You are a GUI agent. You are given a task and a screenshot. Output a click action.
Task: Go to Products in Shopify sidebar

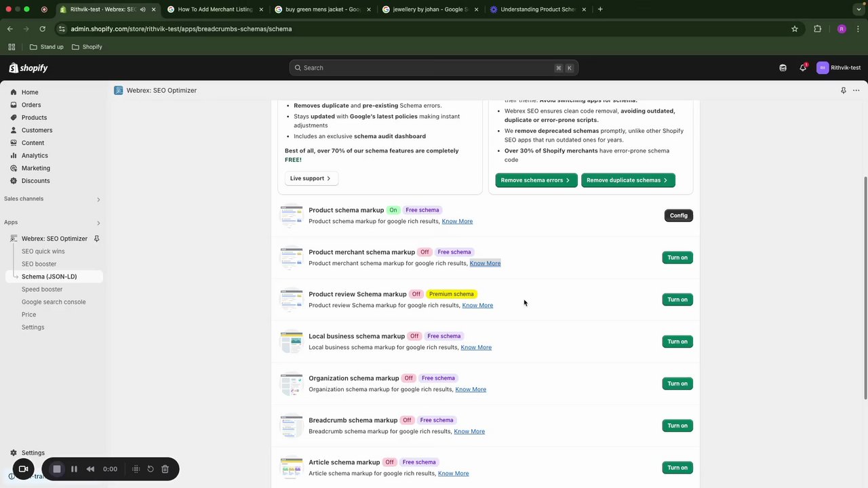(34, 117)
